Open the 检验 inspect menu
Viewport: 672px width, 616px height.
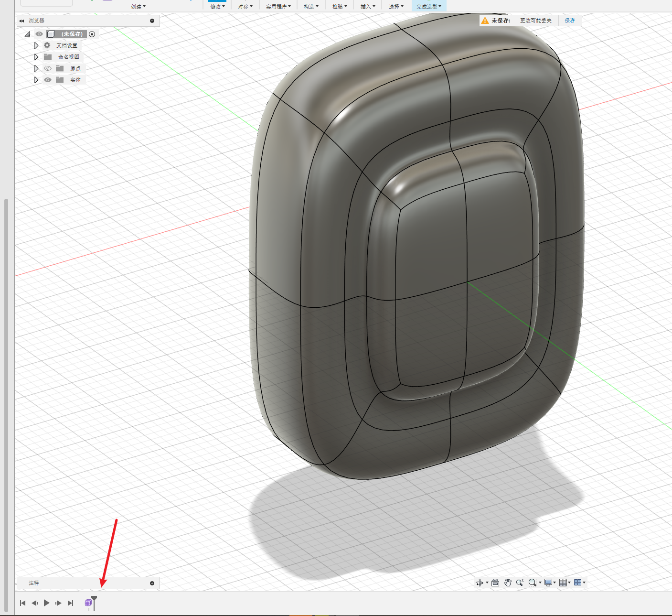click(x=340, y=7)
